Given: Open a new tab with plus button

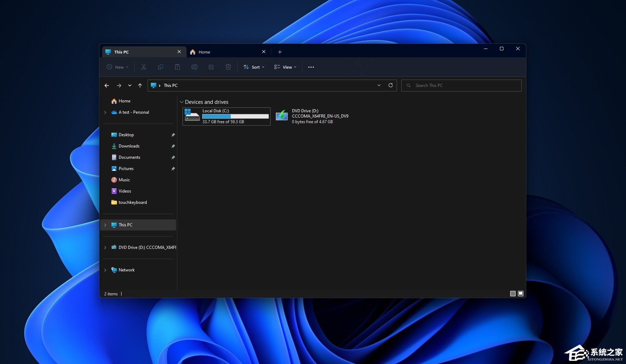Looking at the screenshot, I should coord(280,52).
